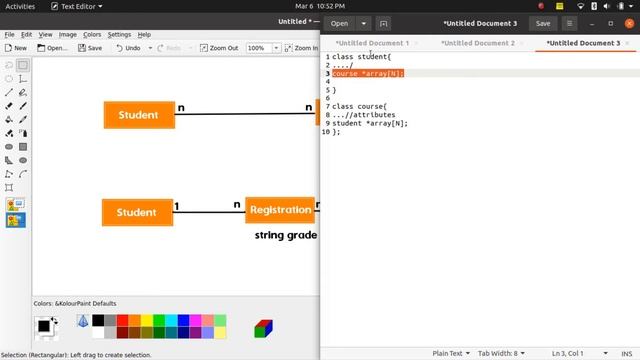Select the Rectangular Selection tool
The height and width of the screenshot is (360, 640).
23,65
